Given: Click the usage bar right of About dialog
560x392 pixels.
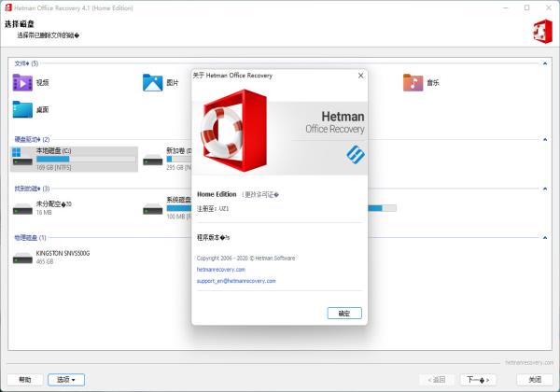Looking at the screenshot, I should click(382, 208).
